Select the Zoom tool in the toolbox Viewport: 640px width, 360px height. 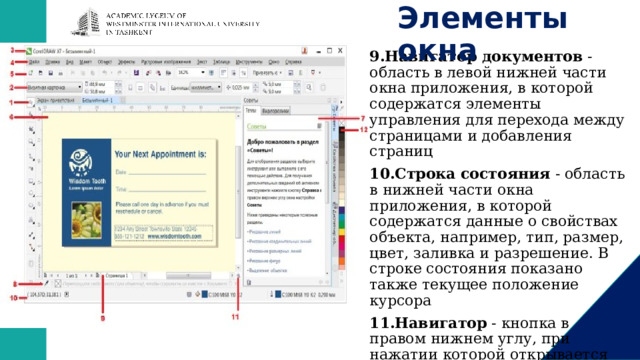click(31, 142)
